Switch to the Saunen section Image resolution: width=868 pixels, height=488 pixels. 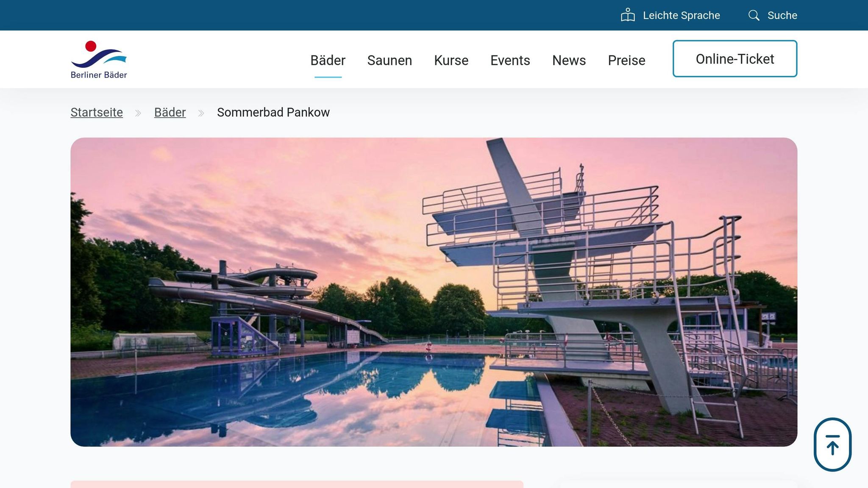point(389,61)
